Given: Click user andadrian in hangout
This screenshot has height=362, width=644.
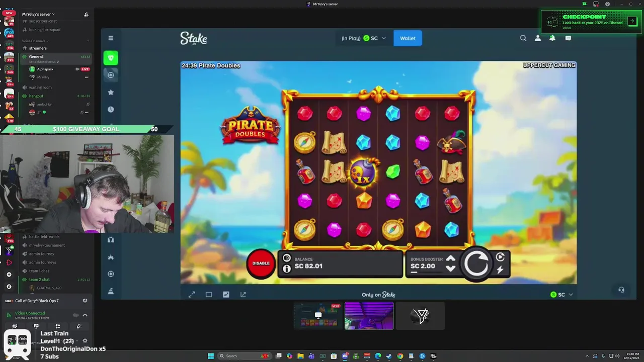Looking at the screenshot, I should click(45, 105).
